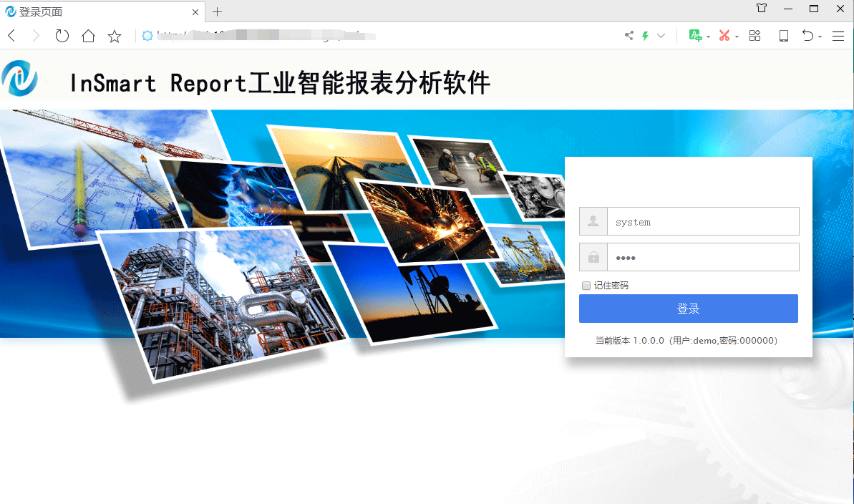Click the blurred URL address field
Screen dimensions: 854x504
pos(266,35)
